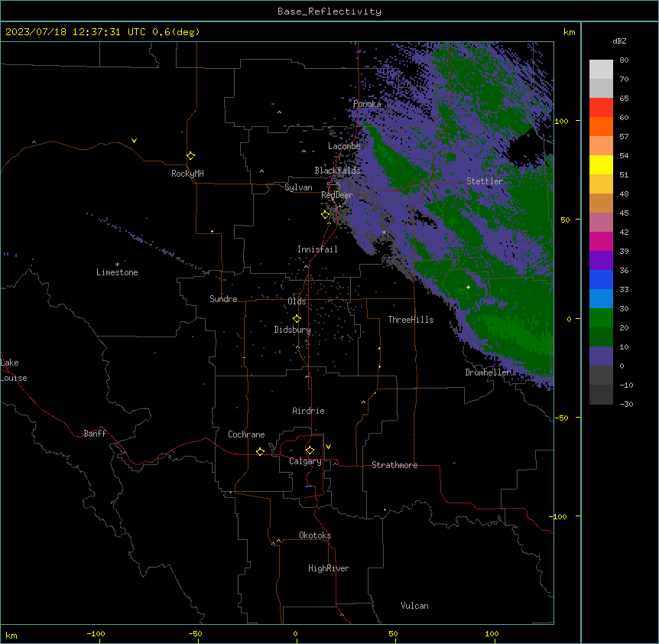The image size is (659, 644).
Task: Click the -100 tick on bottom axis
Action: tap(96, 633)
